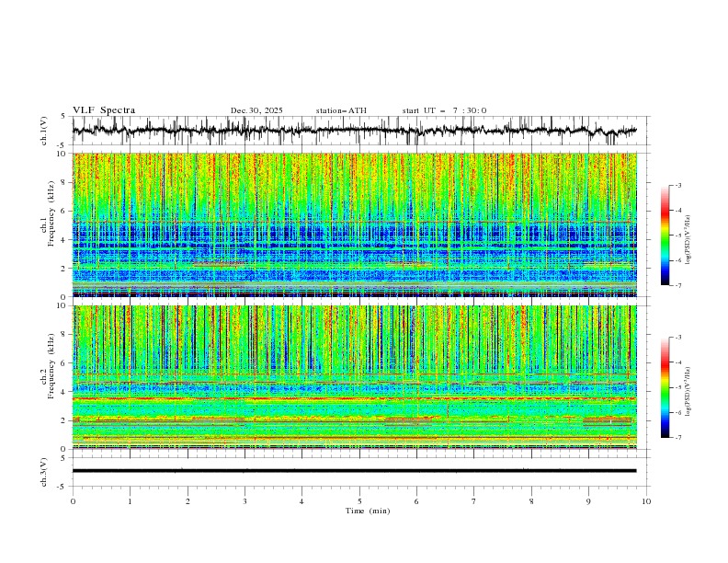Click the 'ch.3(V)' waveform axis label
The height and width of the screenshot is (563, 728).
[x=44, y=472]
